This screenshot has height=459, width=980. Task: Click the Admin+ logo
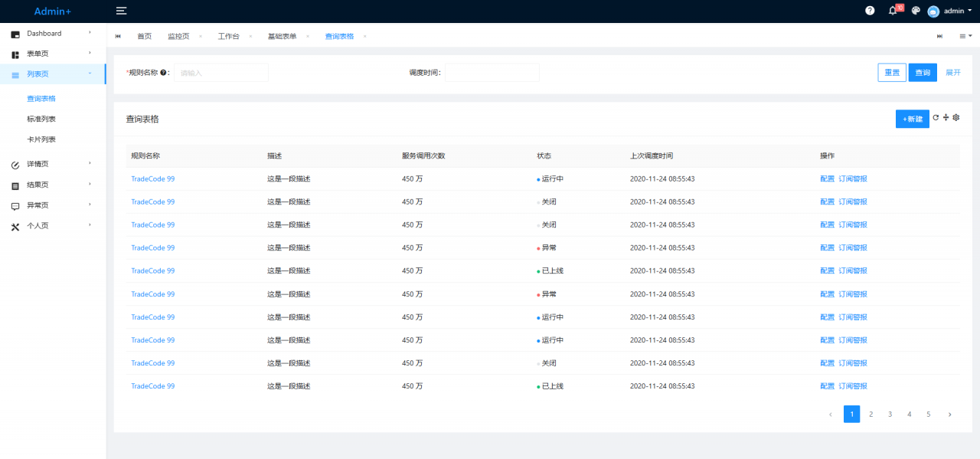pyautogui.click(x=53, y=11)
